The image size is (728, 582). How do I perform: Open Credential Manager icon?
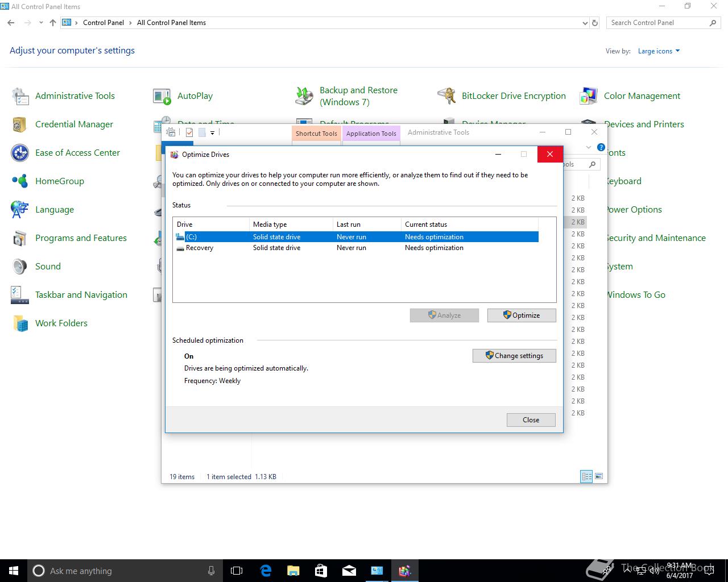click(20, 124)
